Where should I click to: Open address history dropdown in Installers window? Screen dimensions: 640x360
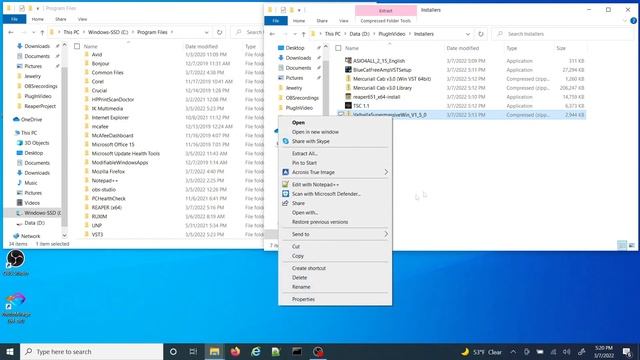click(x=468, y=34)
